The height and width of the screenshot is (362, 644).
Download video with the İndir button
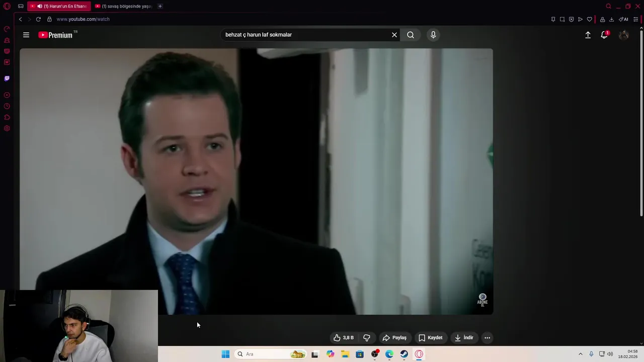(x=464, y=338)
